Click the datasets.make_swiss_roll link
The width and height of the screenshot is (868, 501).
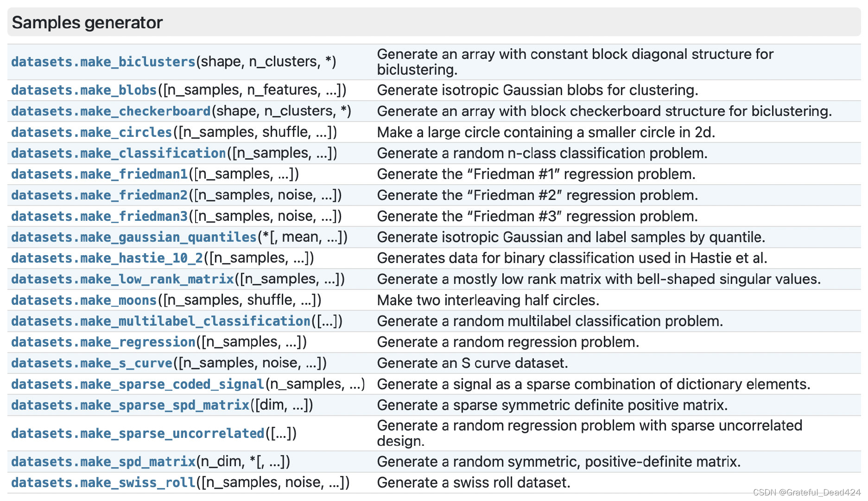(103, 482)
